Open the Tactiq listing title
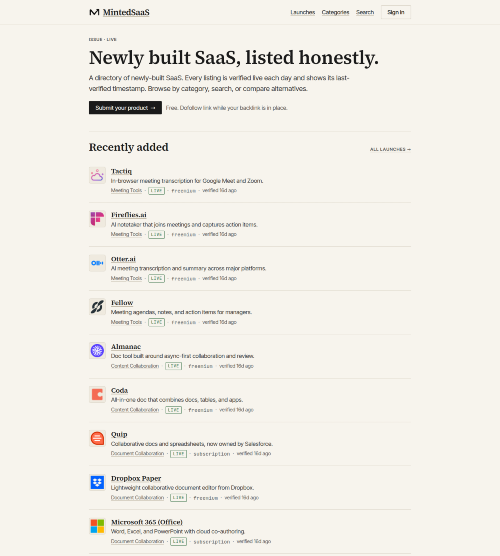This screenshot has height=556, width=500. pos(121,171)
